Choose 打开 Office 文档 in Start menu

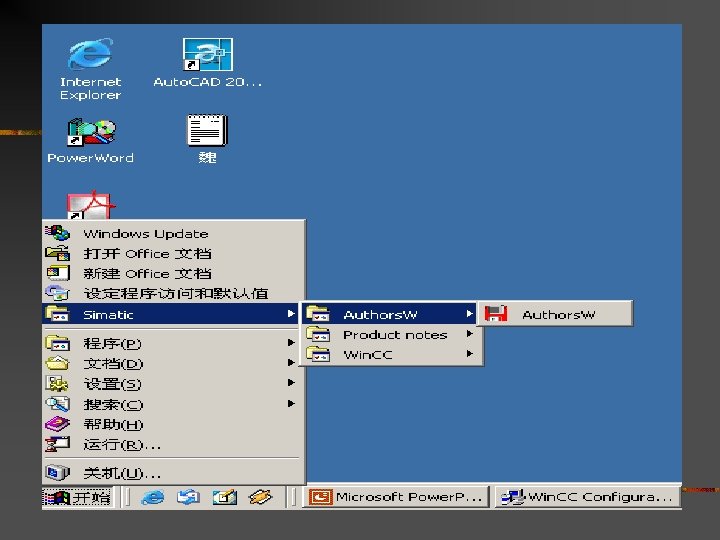pyautogui.click(x=173, y=253)
